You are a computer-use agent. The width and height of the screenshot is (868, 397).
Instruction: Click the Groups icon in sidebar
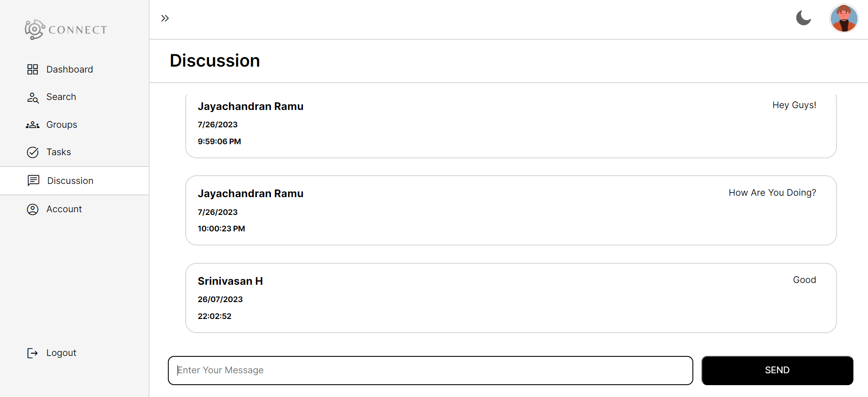pos(32,125)
